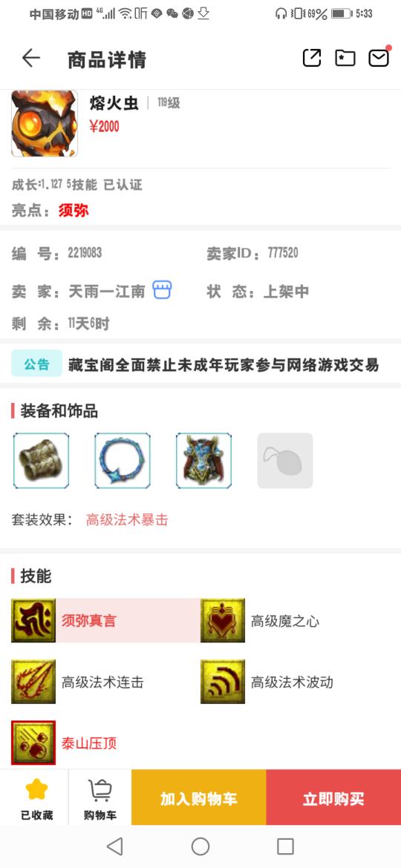Tap the back arrow in header

coord(31,58)
